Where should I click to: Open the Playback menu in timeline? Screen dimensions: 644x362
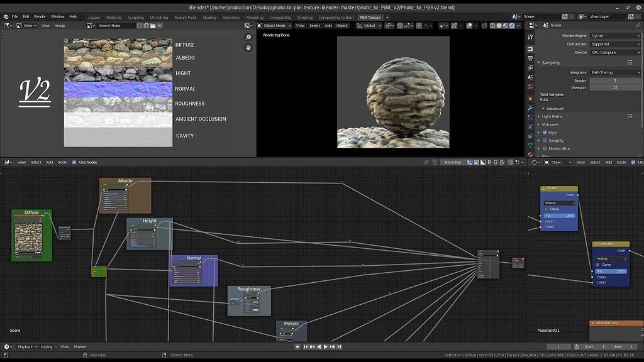click(27, 347)
